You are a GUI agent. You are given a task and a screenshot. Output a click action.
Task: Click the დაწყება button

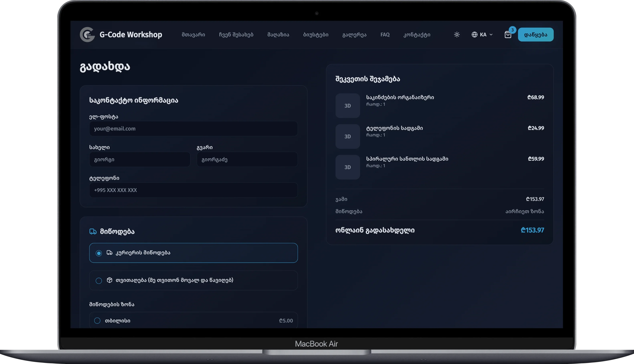coord(536,34)
